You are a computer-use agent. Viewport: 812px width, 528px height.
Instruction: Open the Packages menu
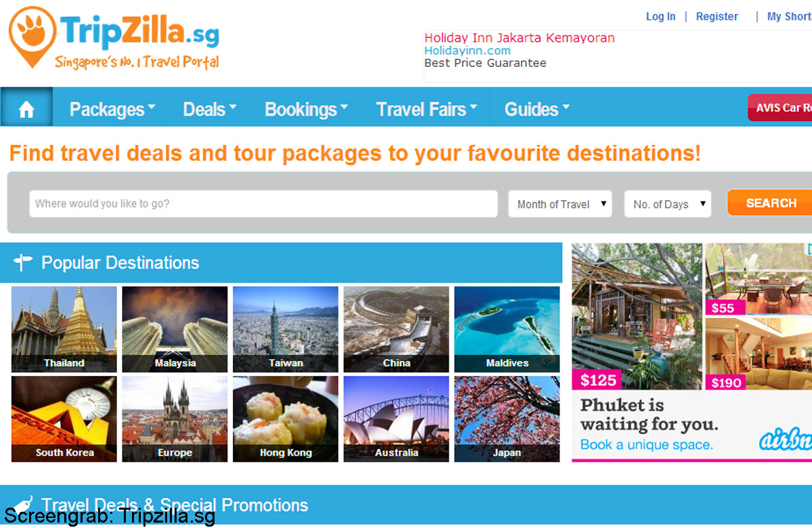pos(112,110)
